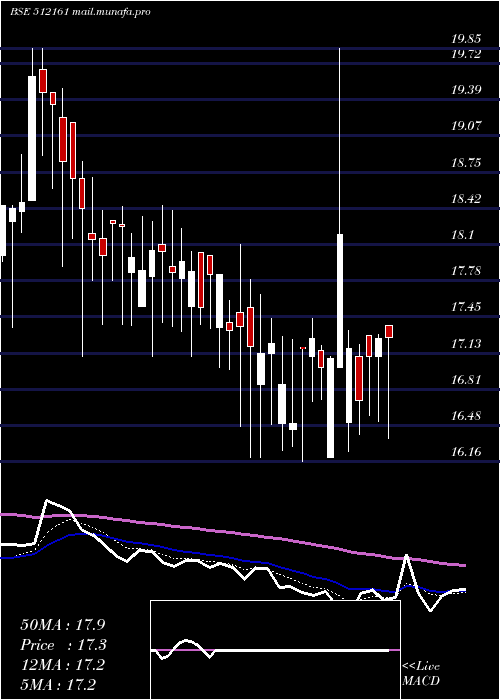Click the 17.78 price axis label
The image size is (500, 700).
click(x=466, y=271)
